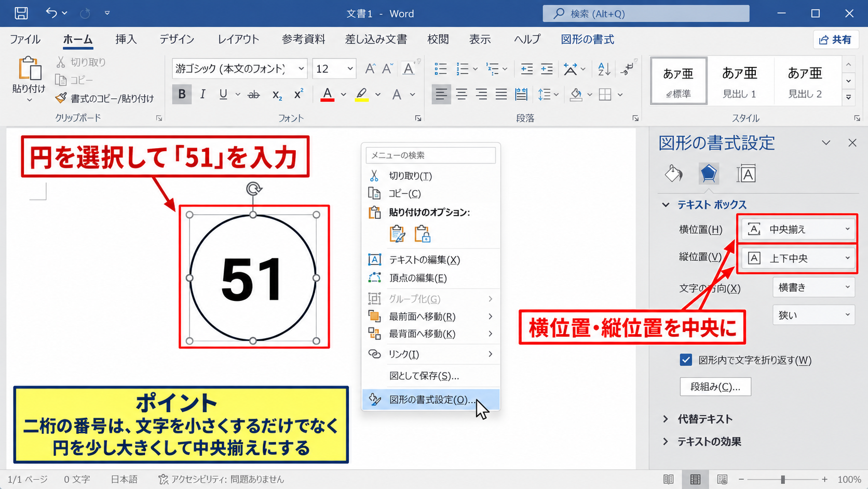
Task: Align text left in paragraph group
Action: click(441, 94)
